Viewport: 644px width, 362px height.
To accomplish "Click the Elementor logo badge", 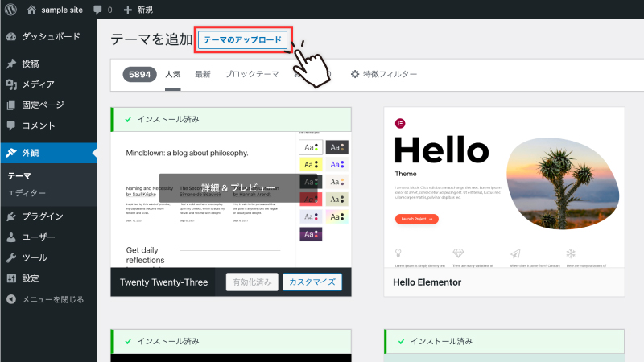I will click(x=400, y=123).
